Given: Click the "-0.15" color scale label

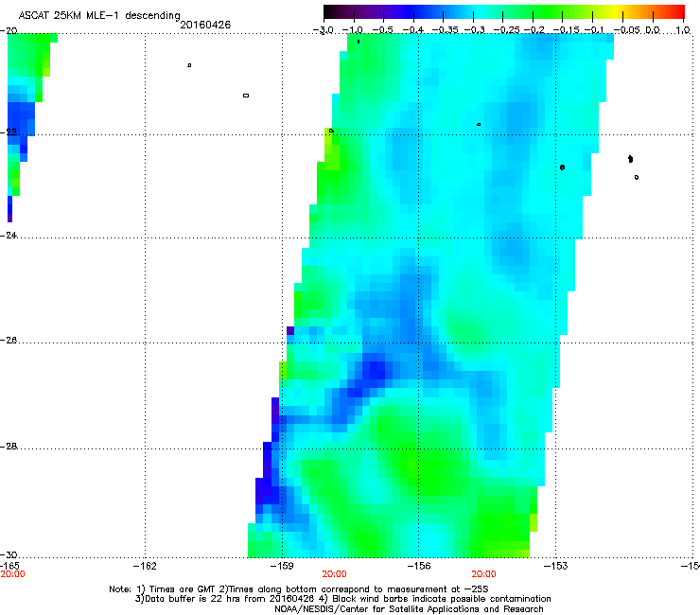Looking at the screenshot, I should click(x=566, y=30).
